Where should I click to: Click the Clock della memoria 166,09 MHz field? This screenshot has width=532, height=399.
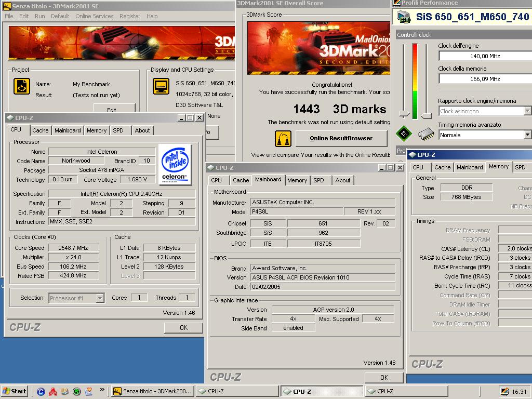pos(485,79)
